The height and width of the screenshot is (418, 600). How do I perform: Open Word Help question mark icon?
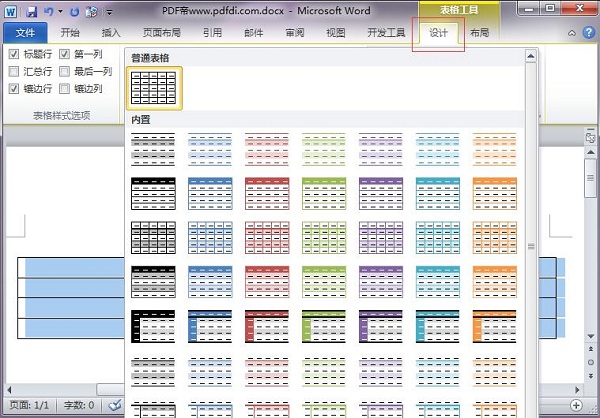[589, 33]
